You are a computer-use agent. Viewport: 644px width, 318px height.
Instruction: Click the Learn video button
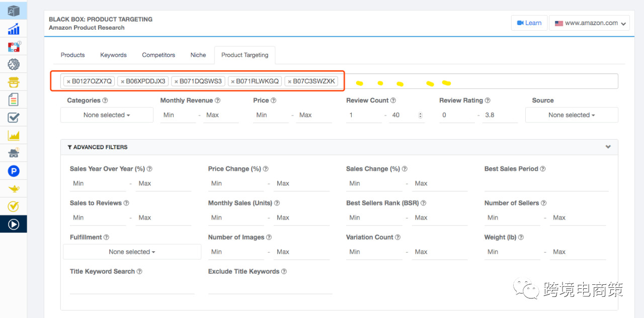click(529, 23)
